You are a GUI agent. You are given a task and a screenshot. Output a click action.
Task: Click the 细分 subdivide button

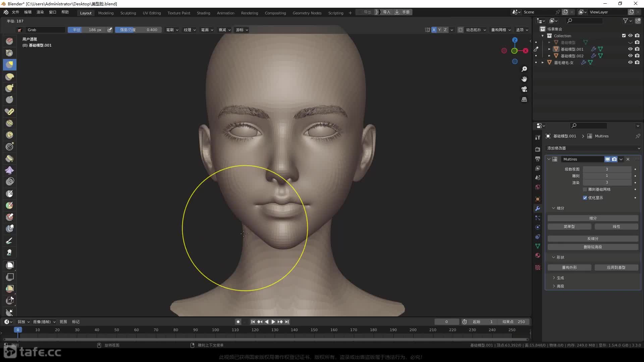(593, 218)
